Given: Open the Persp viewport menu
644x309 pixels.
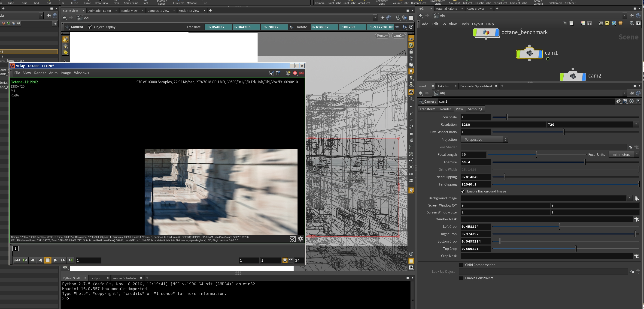Looking at the screenshot, I should tap(382, 36).
